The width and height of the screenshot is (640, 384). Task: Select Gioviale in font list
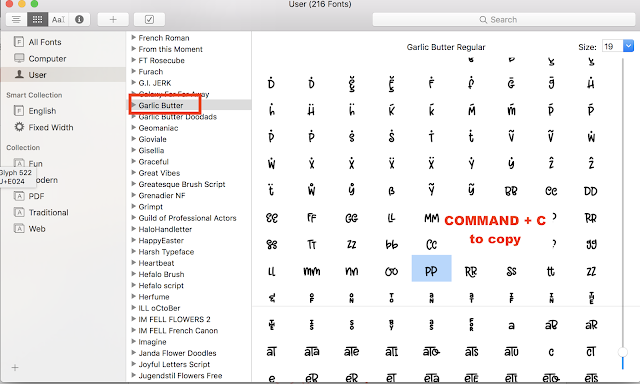[152, 139]
